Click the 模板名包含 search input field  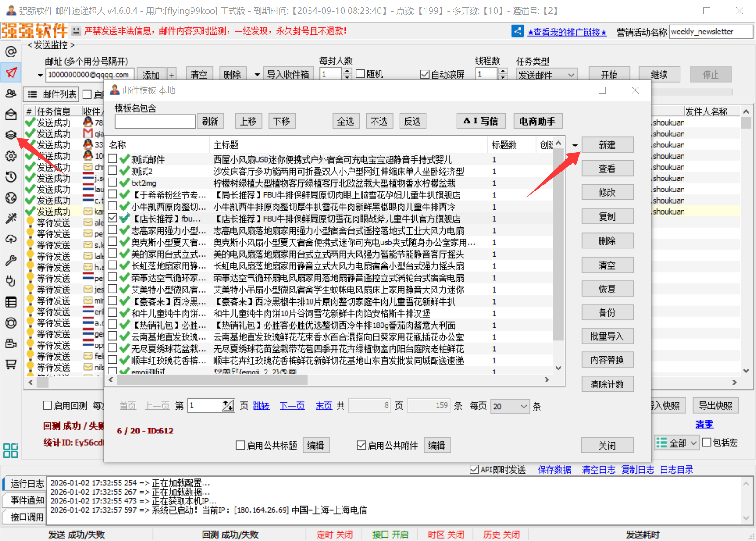[155, 121]
